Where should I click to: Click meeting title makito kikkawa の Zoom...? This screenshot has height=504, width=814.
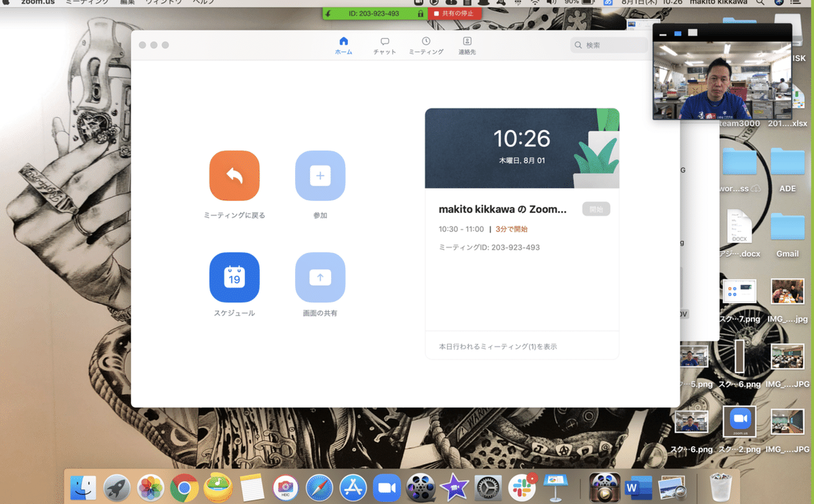pos(502,209)
